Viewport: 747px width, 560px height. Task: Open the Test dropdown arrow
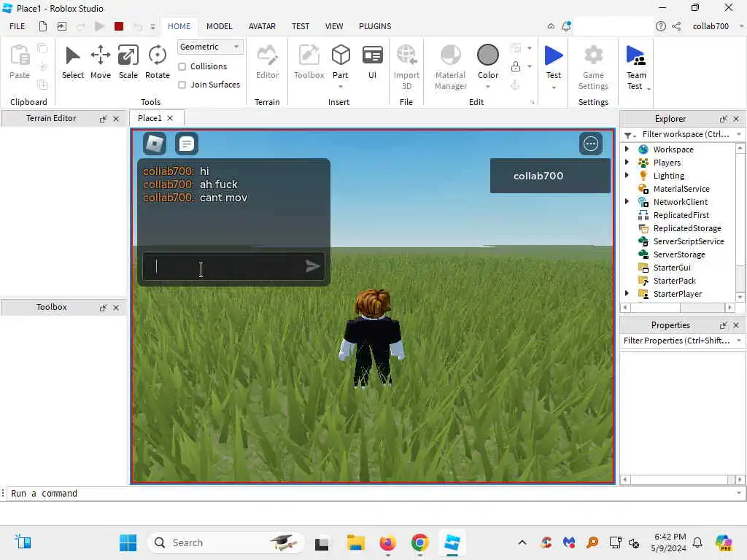554,87
